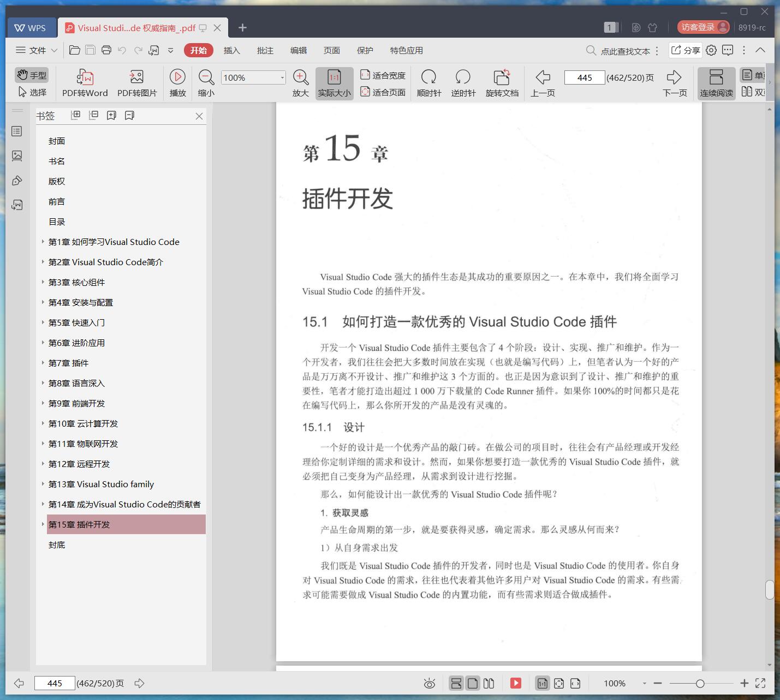
Task: Add a new bookmark icon
Action: (111, 115)
